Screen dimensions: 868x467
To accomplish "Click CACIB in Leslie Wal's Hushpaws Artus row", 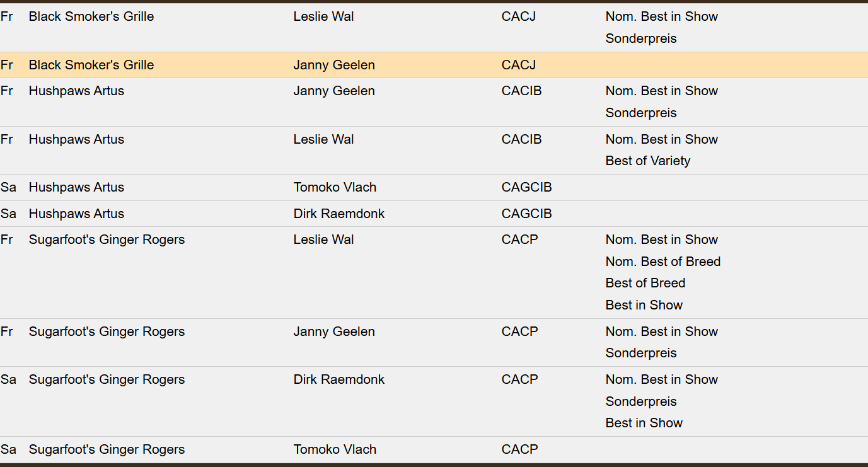I will click(x=521, y=139).
